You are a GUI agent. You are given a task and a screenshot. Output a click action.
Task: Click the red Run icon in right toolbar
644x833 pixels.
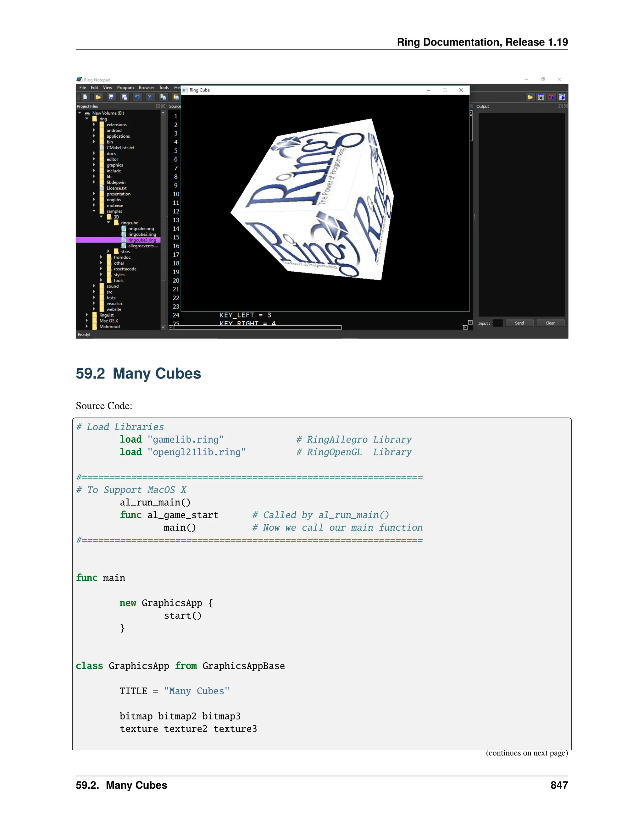[551, 97]
